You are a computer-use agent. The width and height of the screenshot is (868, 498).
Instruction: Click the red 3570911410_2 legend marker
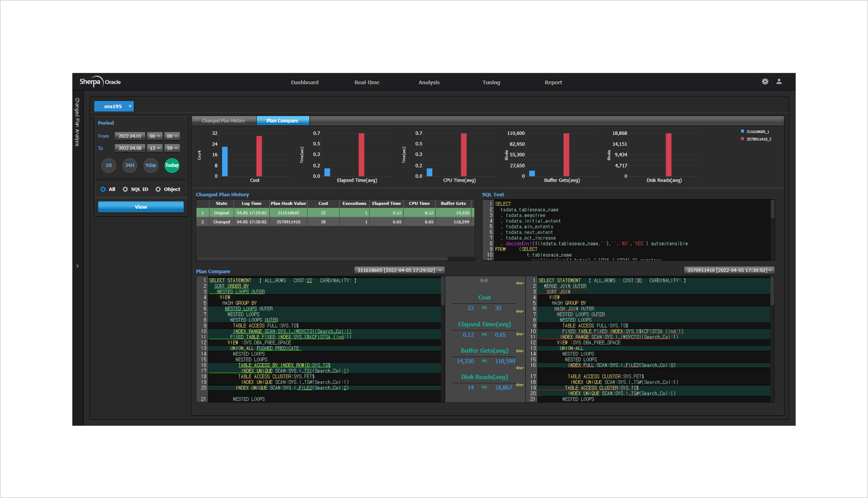coord(743,139)
